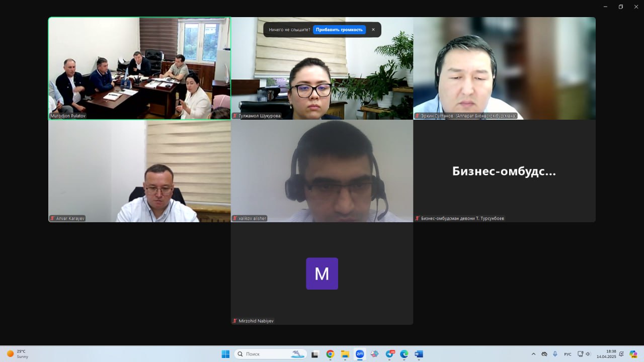Click the muted mic icon beside Гулжамол Шукурова

click(x=234, y=116)
